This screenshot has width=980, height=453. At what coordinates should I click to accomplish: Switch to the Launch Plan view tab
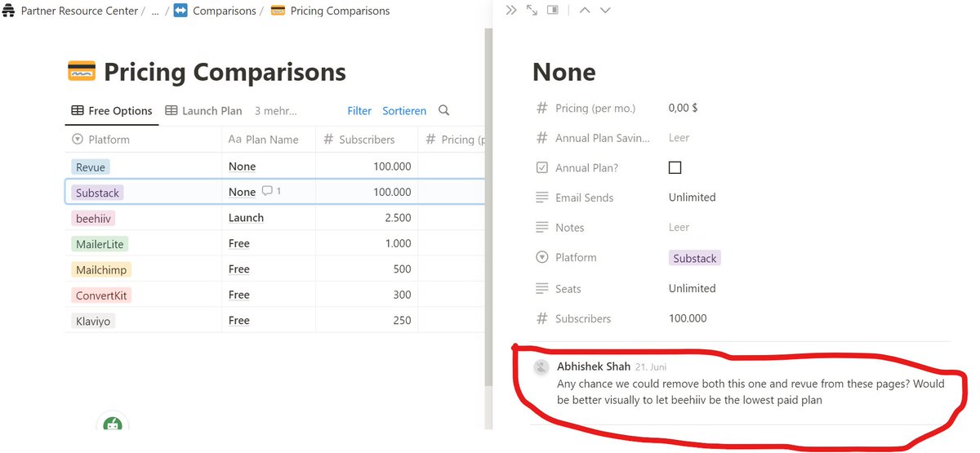(203, 111)
